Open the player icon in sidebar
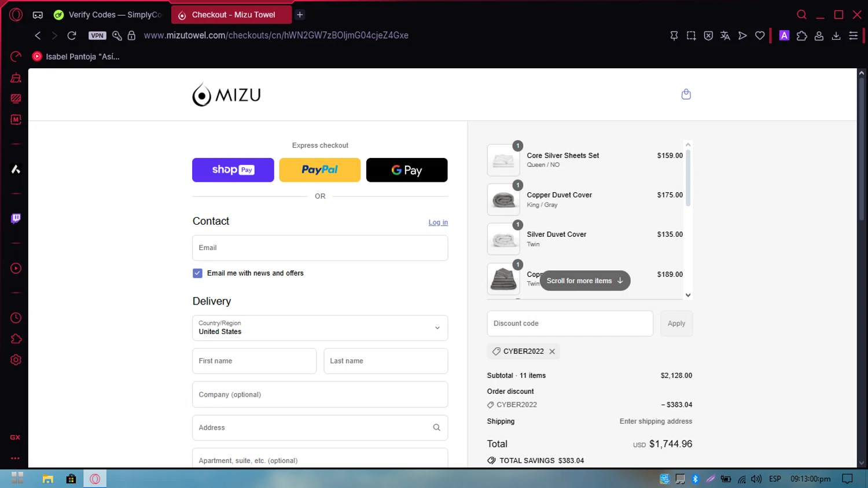868x488 pixels. (x=16, y=269)
